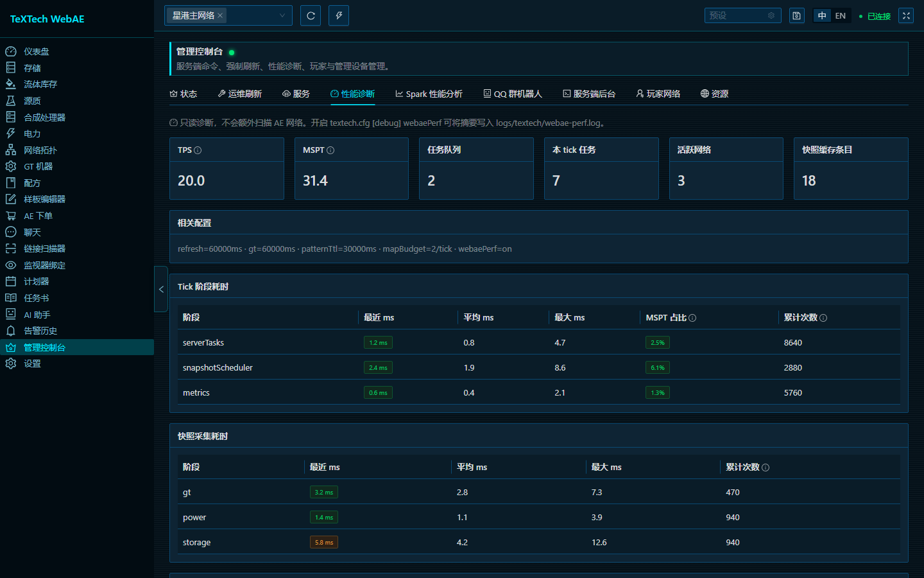
Task: Open the QQ 群机器人 tab
Action: [x=513, y=94]
